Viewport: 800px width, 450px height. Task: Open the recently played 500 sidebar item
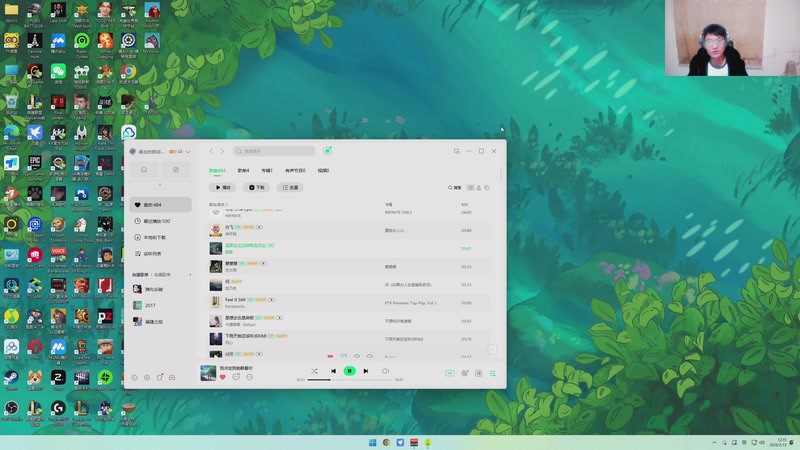(x=160, y=221)
